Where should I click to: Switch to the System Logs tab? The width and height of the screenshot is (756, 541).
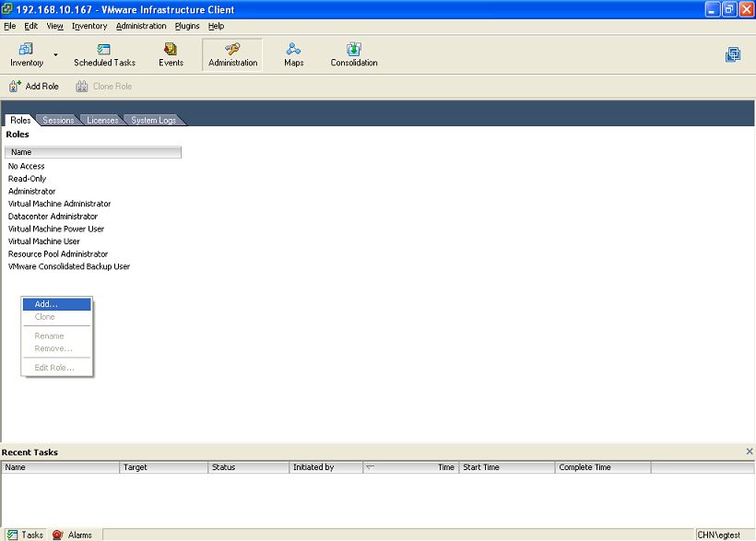153,120
